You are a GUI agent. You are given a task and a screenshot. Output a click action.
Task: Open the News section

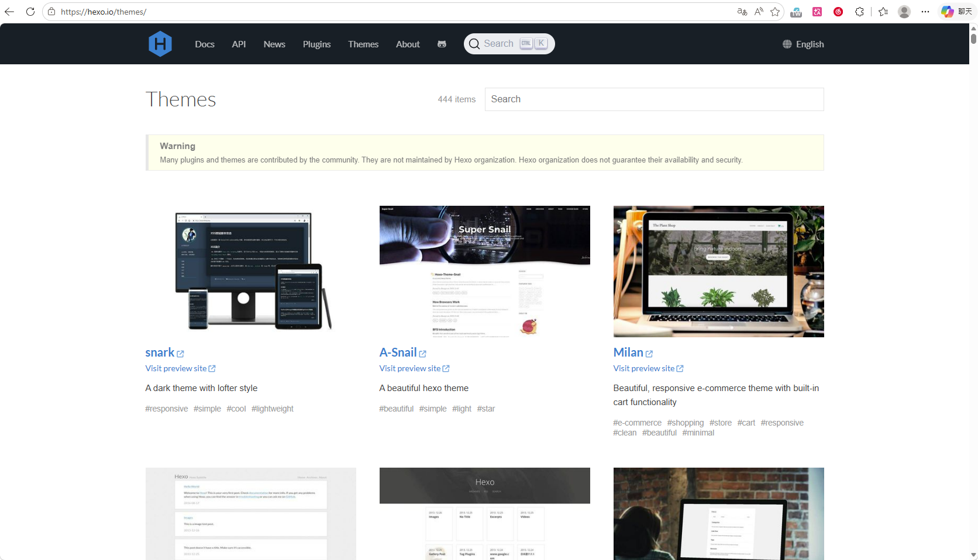(x=274, y=44)
